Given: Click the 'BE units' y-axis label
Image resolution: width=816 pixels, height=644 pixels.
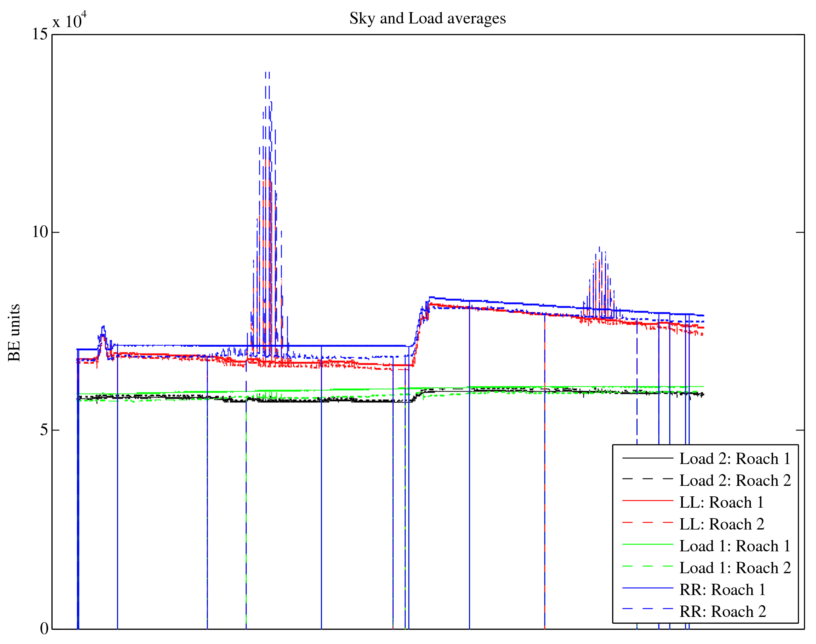Looking at the screenshot, I should (x=15, y=333).
